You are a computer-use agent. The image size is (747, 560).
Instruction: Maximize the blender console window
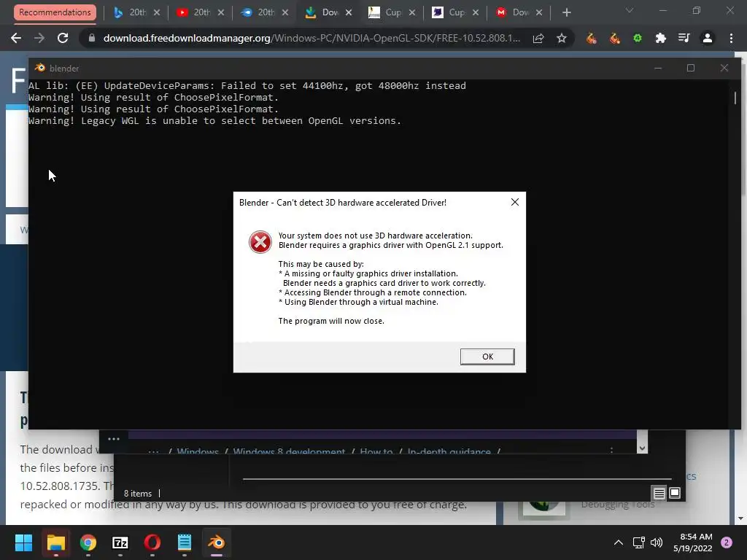tap(691, 68)
